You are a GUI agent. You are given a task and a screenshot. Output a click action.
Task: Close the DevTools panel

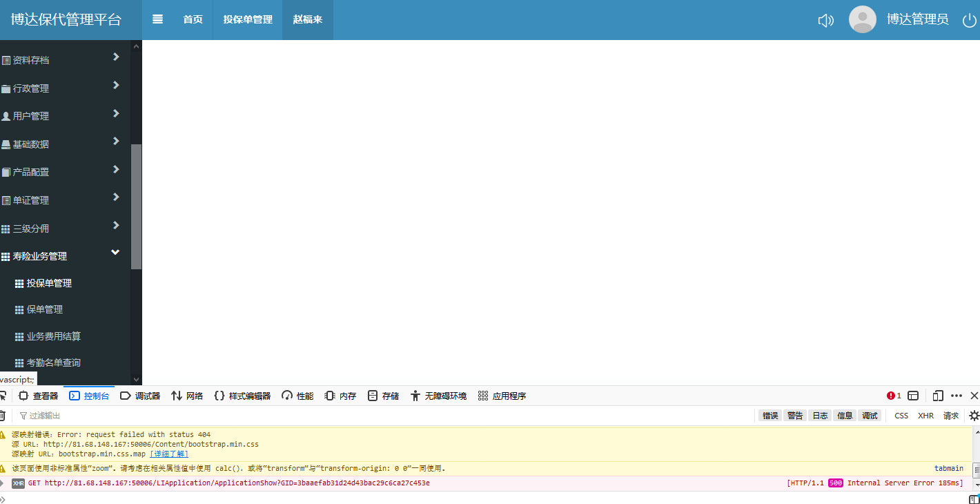point(974,396)
